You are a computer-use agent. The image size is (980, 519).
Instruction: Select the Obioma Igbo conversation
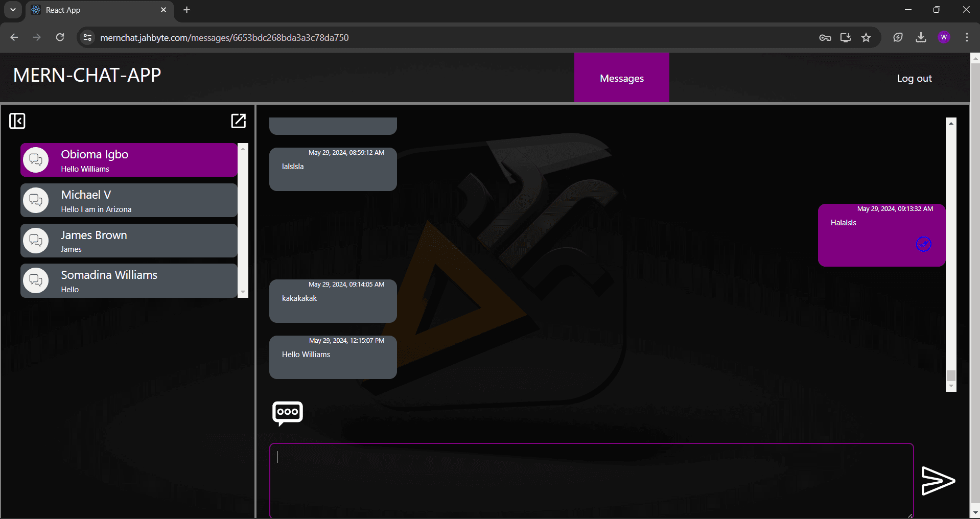coord(129,160)
